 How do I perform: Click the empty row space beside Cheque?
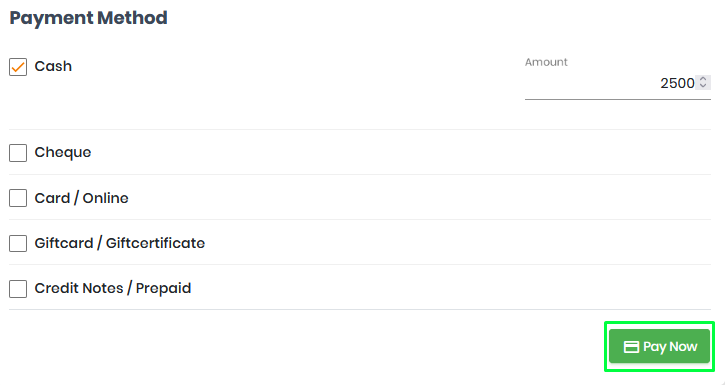tap(400, 153)
